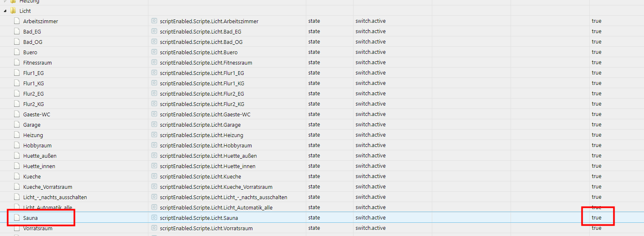Select the Bad_OG tree entry

point(33,42)
